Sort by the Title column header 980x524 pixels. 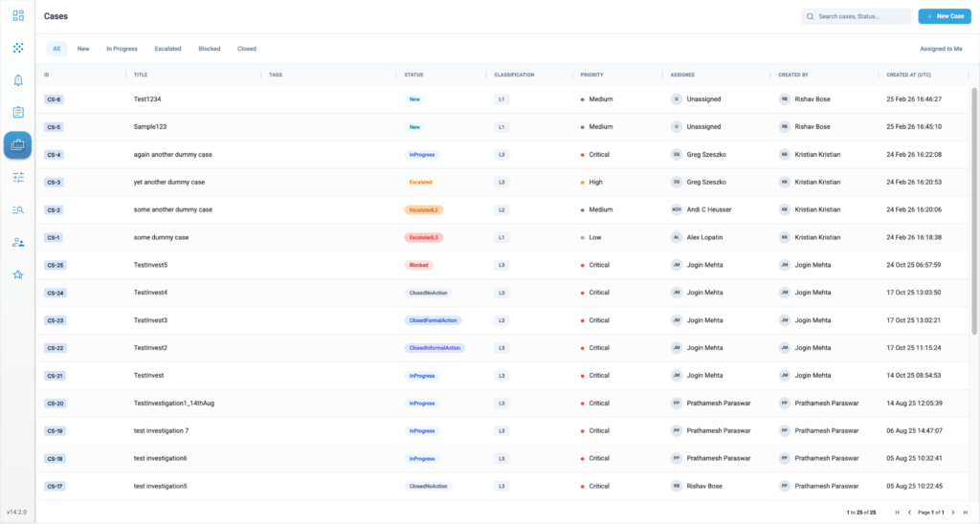[x=141, y=75]
